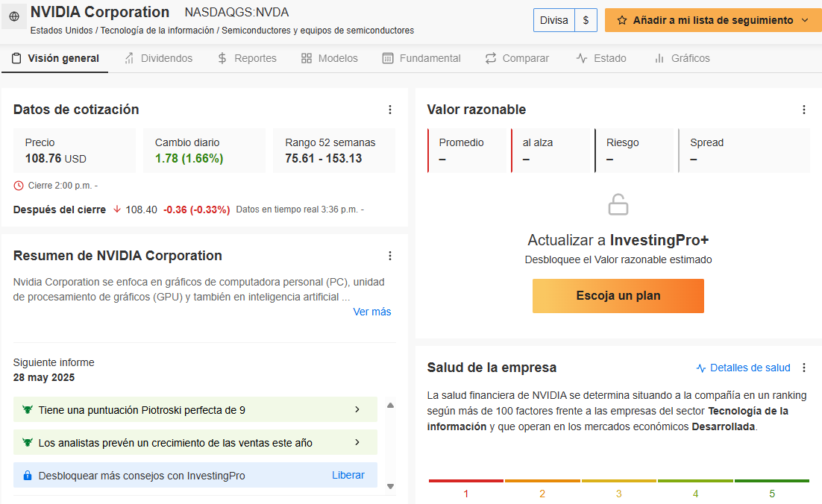The width and height of the screenshot is (822, 504).
Task: Click the Cambio diario 1.78 (1.66%) value
Action: [189, 158]
